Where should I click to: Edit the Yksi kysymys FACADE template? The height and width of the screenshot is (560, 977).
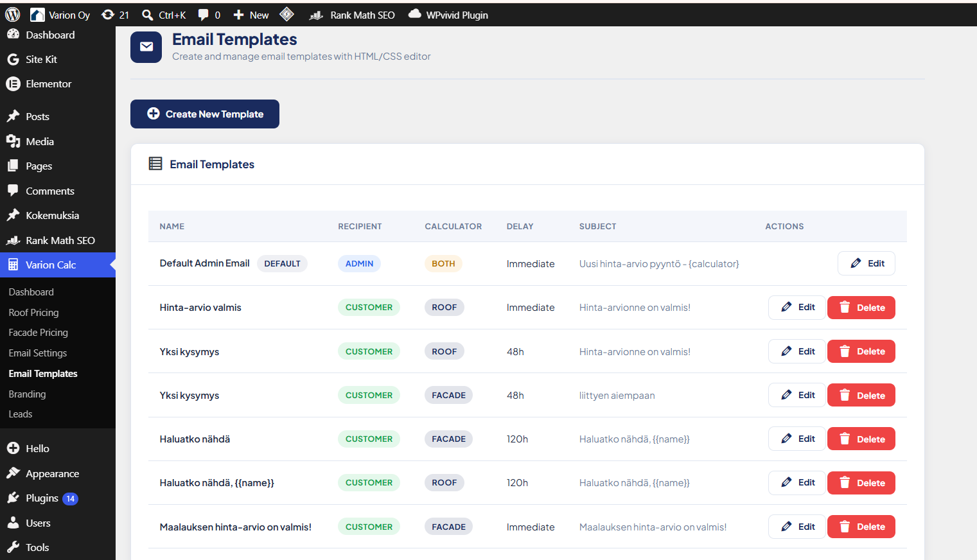797,395
